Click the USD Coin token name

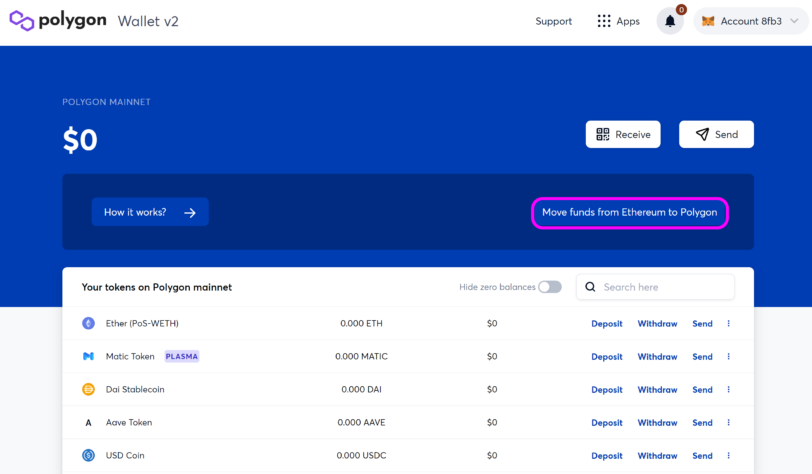pos(125,455)
